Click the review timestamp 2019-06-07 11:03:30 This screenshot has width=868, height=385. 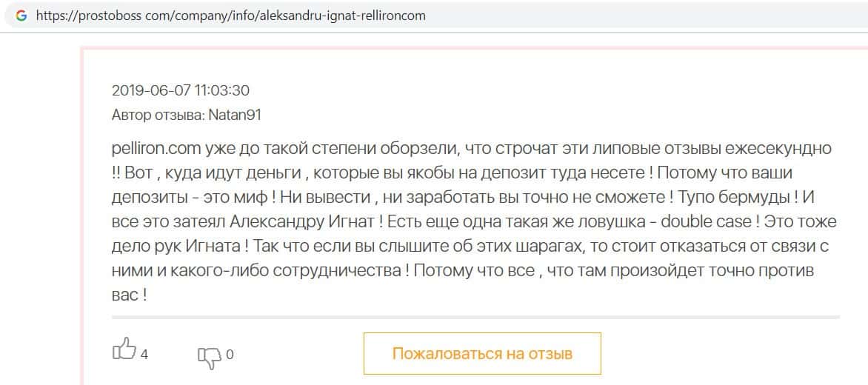coord(180,91)
